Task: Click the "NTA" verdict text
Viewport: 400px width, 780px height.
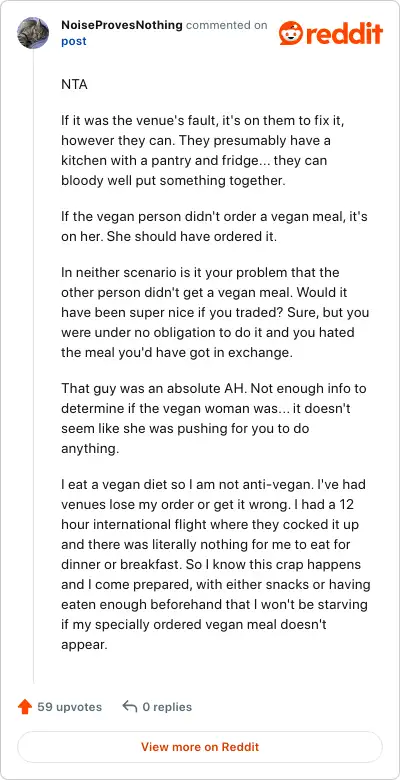Action: coord(74,85)
